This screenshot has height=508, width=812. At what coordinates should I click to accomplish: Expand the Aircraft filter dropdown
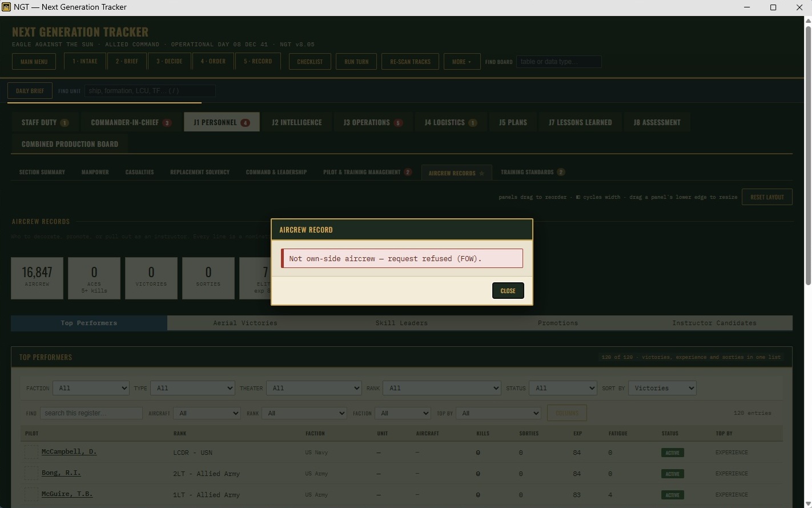(x=207, y=413)
